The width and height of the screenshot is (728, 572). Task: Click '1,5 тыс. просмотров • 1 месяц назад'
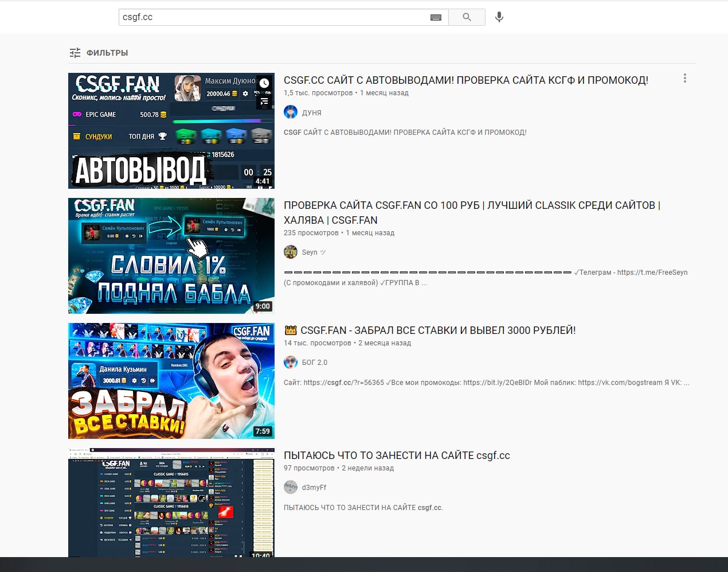pos(346,93)
